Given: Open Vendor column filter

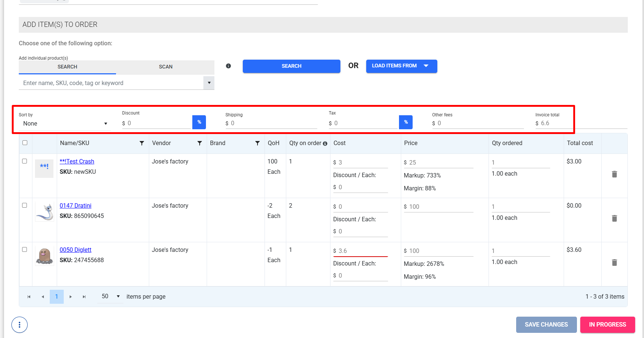Looking at the screenshot, I should click(200, 143).
